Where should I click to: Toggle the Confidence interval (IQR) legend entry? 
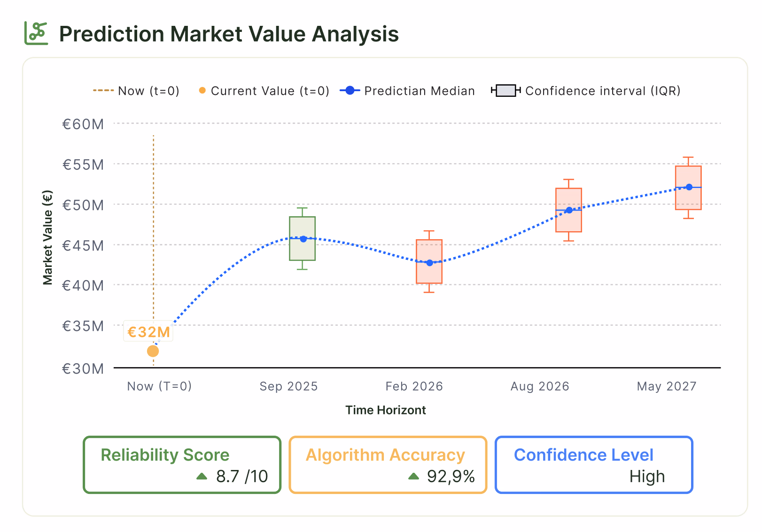pos(586,91)
